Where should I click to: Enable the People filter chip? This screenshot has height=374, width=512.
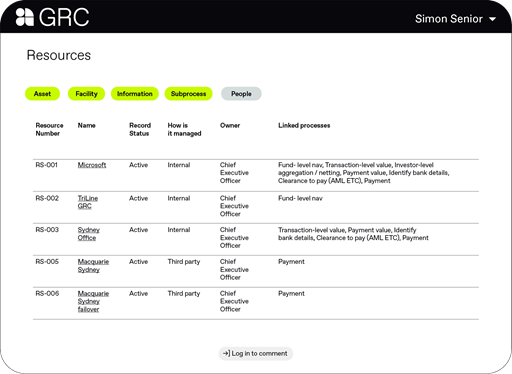point(241,94)
